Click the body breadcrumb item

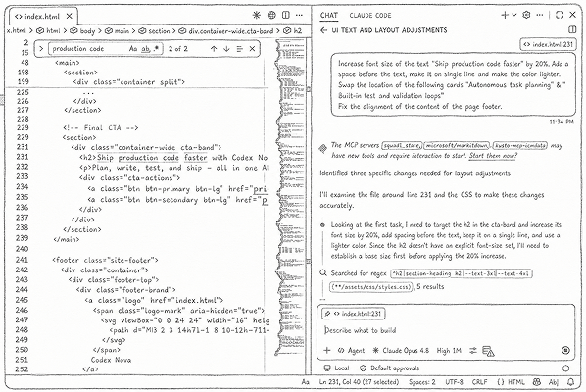coord(83,31)
